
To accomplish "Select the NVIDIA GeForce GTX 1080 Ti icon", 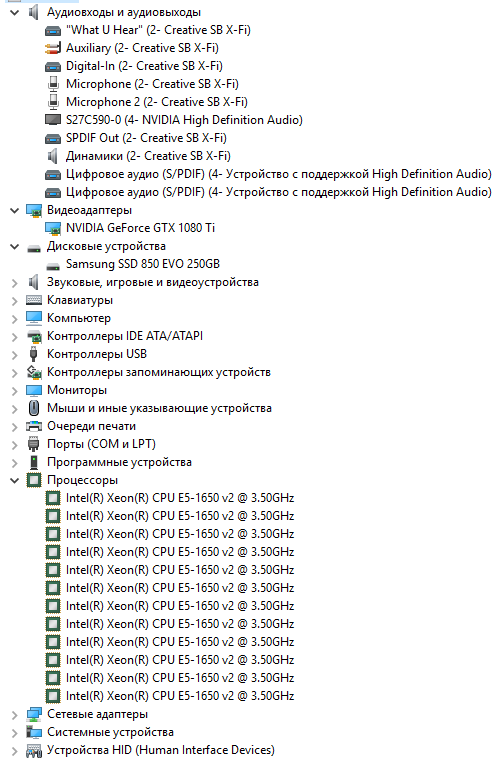I will click(52, 228).
